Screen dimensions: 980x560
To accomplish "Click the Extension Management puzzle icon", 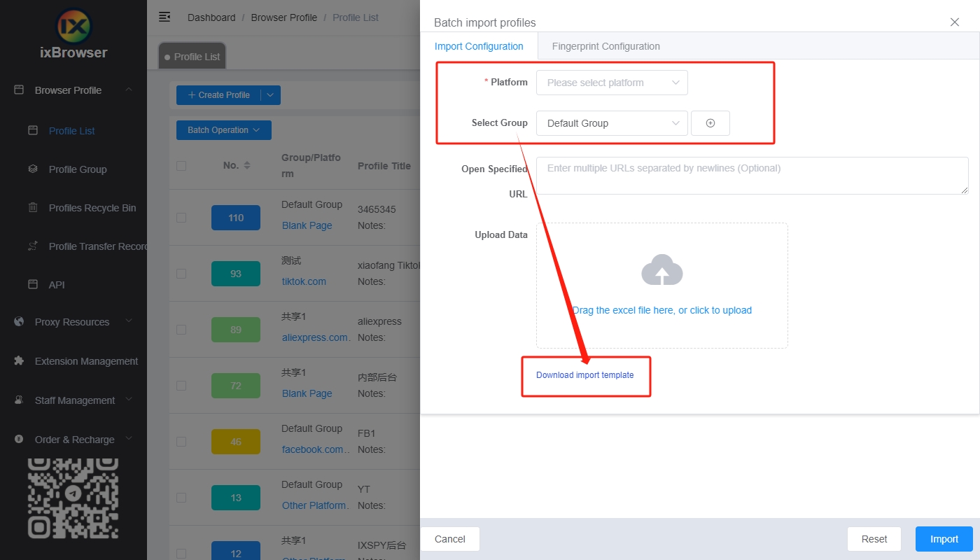I will click(20, 361).
